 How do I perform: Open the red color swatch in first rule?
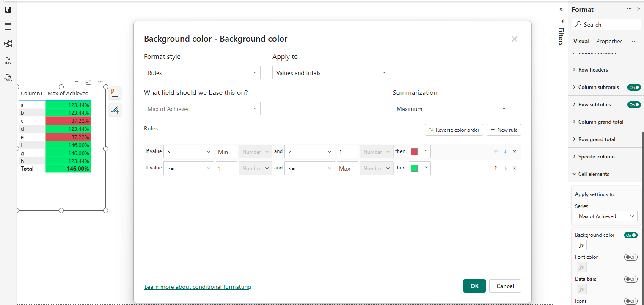click(x=420, y=152)
